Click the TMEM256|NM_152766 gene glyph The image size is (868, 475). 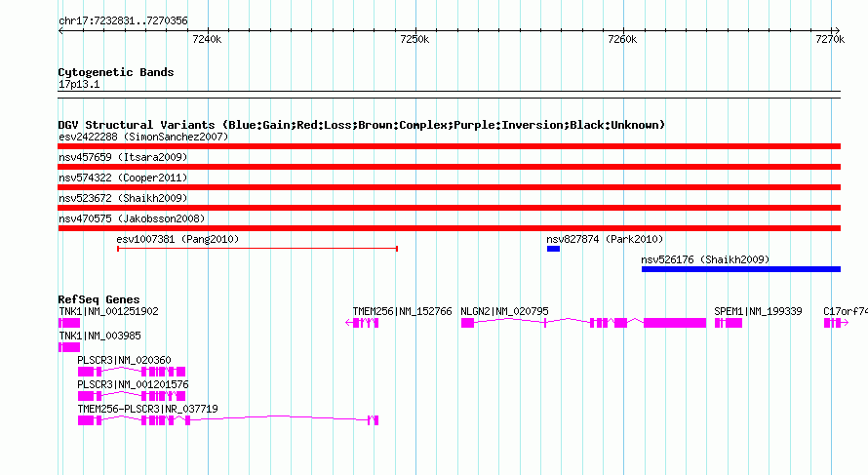362,323
